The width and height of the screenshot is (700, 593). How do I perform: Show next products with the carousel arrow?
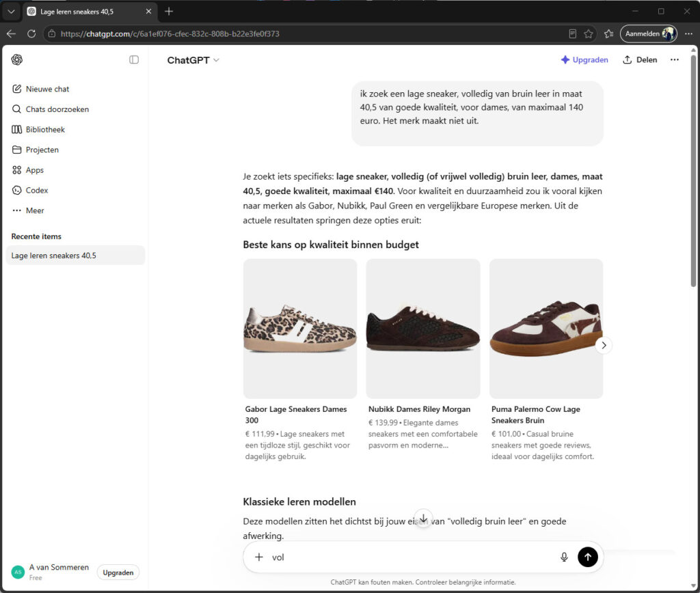[x=604, y=346]
